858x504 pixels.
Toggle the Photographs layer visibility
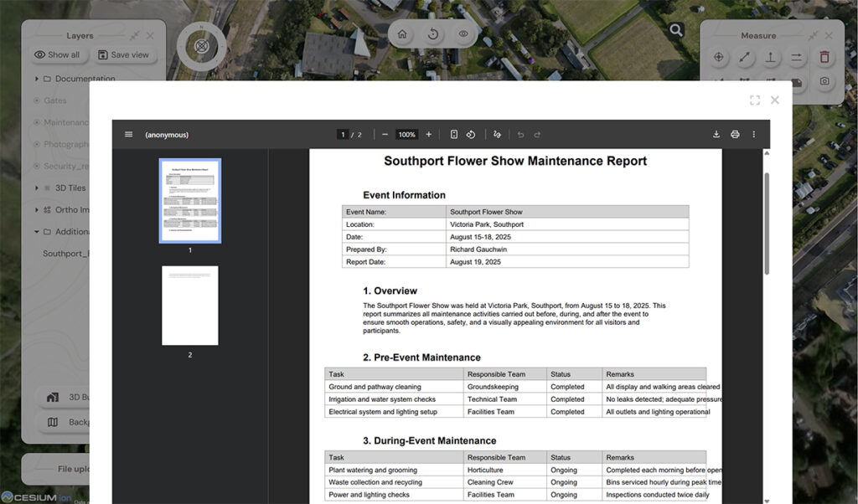point(37,144)
